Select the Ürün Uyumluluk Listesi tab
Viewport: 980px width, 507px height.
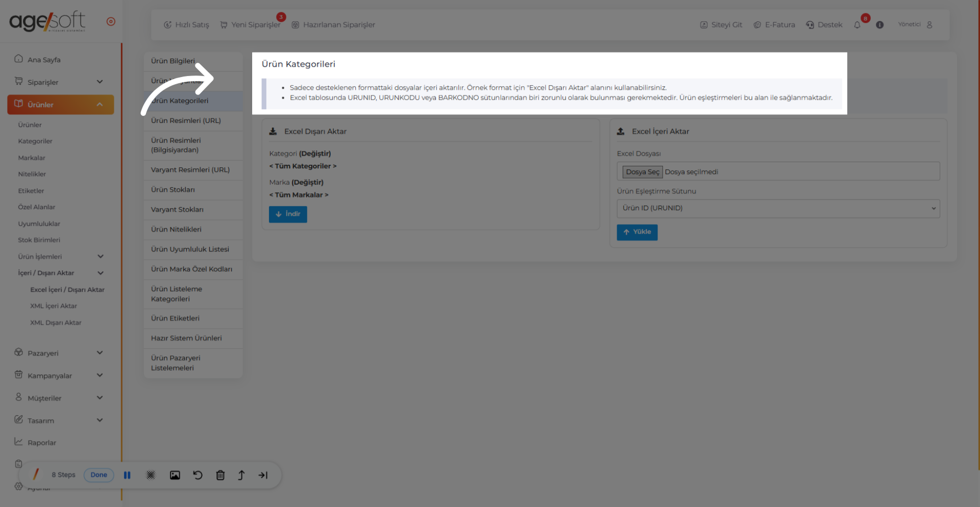[193, 249]
